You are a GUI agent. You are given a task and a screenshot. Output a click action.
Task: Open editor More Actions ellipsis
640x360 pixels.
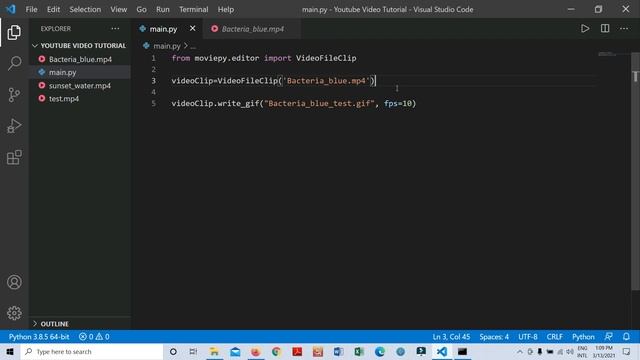[x=624, y=29]
